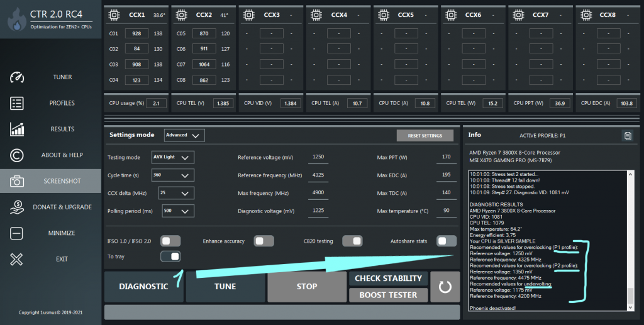
Task: Click the About & Help copyright icon
Action: click(17, 155)
